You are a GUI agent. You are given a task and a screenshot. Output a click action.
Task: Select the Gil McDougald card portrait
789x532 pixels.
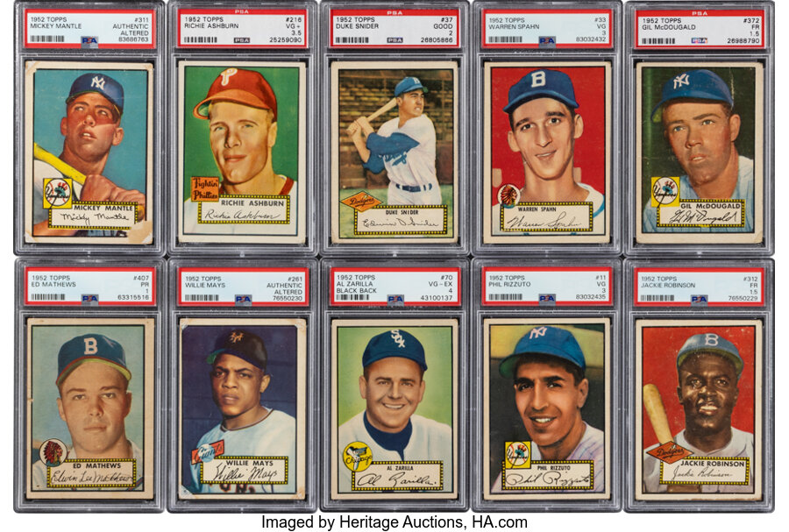[x=700, y=153]
